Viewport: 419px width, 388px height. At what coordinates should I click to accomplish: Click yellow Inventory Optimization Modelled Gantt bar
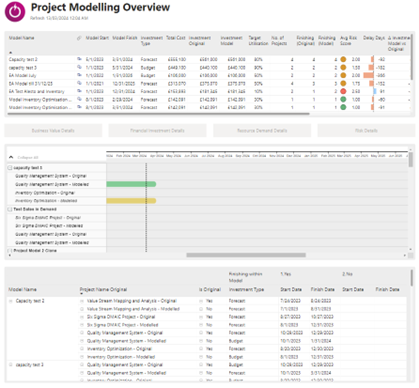[x=131, y=201]
